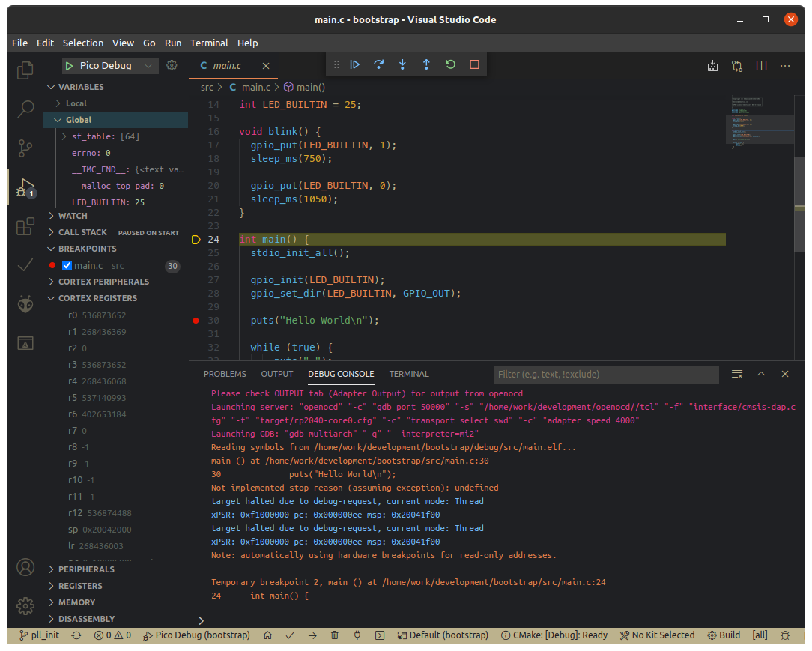Restart the debug session
Screen dimensions: 812x651
click(450, 65)
